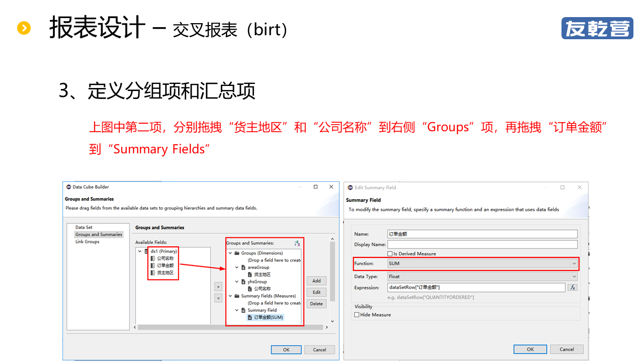Select 订单金额 field icon in Available Fields
The width and height of the screenshot is (644, 362).
(x=153, y=265)
